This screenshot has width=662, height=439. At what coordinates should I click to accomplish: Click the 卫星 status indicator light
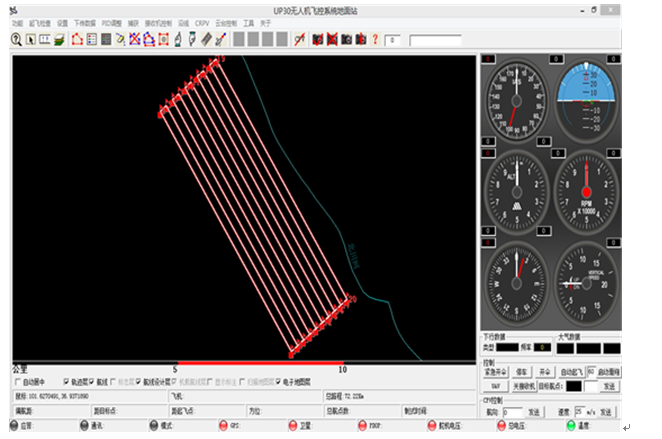[x=293, y=425]
